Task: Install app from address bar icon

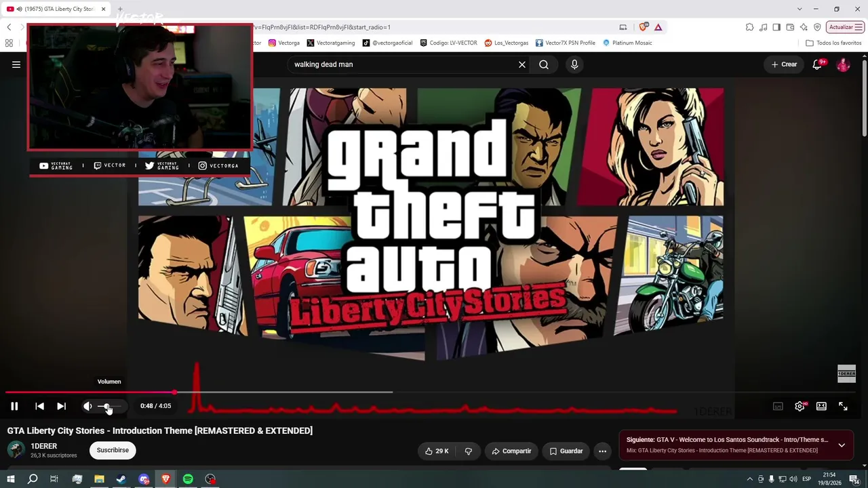Action: [623, 27]
